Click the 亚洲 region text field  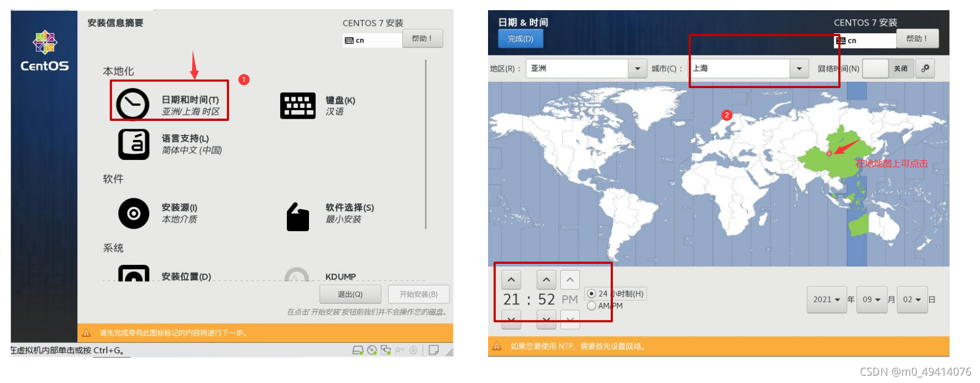click(577, 68)
